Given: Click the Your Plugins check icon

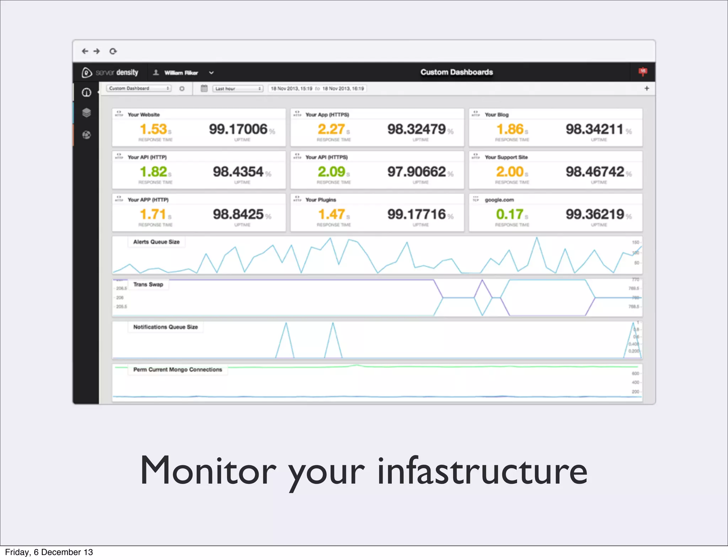Looking at the screenshot, I should [298, 199].
